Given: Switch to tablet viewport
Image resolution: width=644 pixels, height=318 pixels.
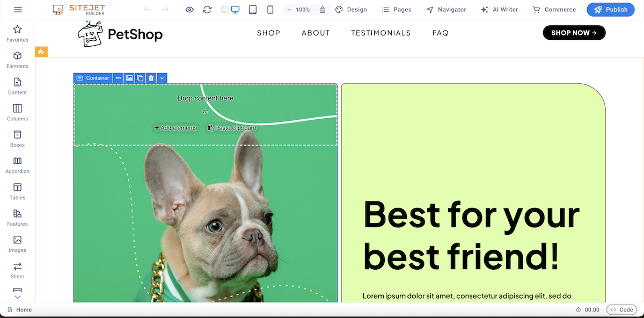Looking at the screenshot, I should (253, 10).
